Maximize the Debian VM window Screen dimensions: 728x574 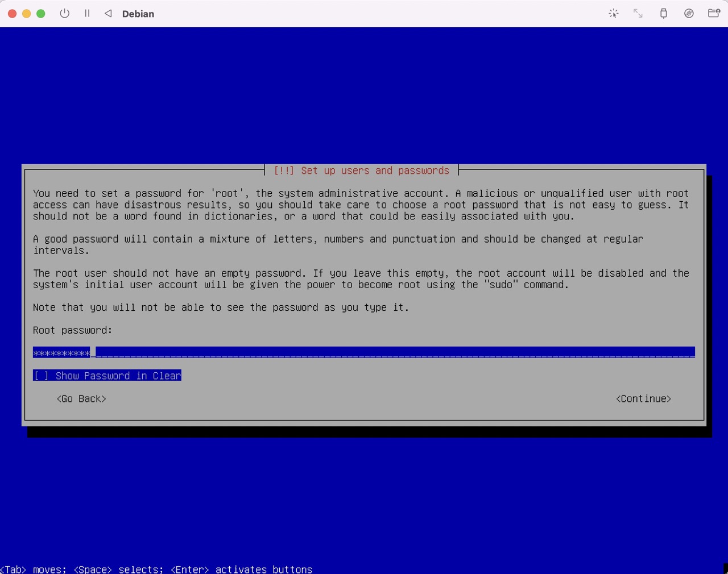click(x=40, y=14)
